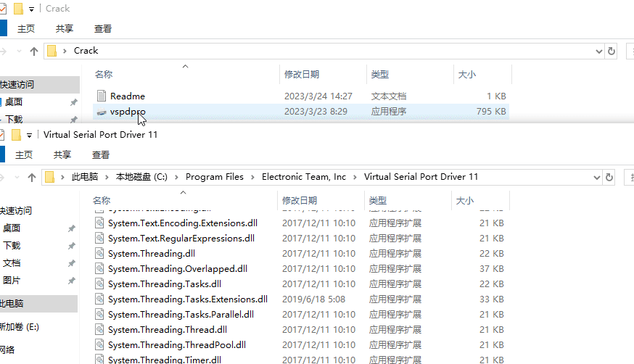
Task: Expand chevron after 本地磁盘 (C:) breadcrumb
Action: [176, 178]
